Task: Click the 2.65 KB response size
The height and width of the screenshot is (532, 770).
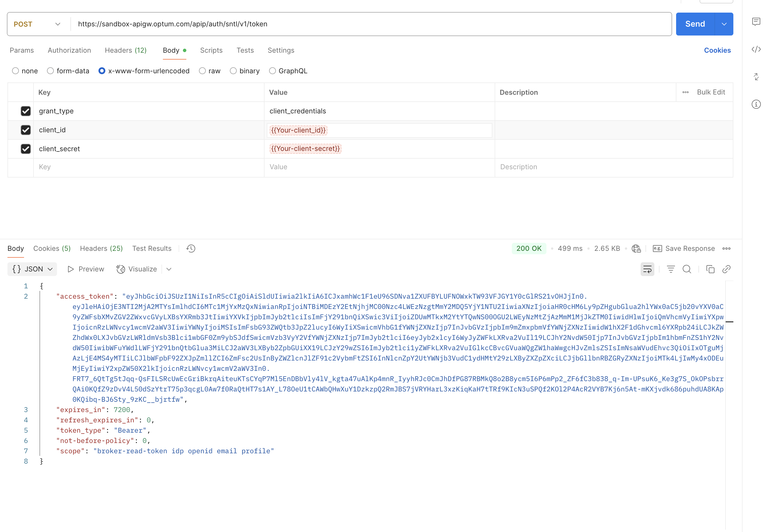Action: pos(607,248)
